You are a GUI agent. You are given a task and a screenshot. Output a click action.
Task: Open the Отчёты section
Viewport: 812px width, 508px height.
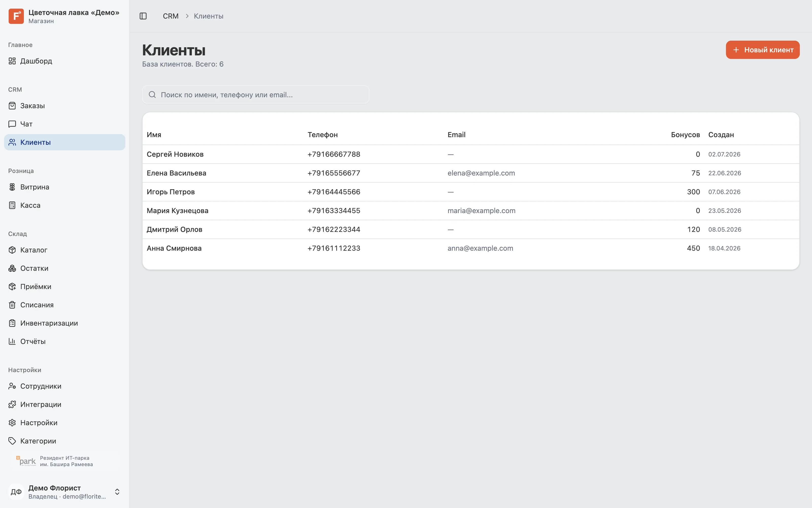click(64, 341)
